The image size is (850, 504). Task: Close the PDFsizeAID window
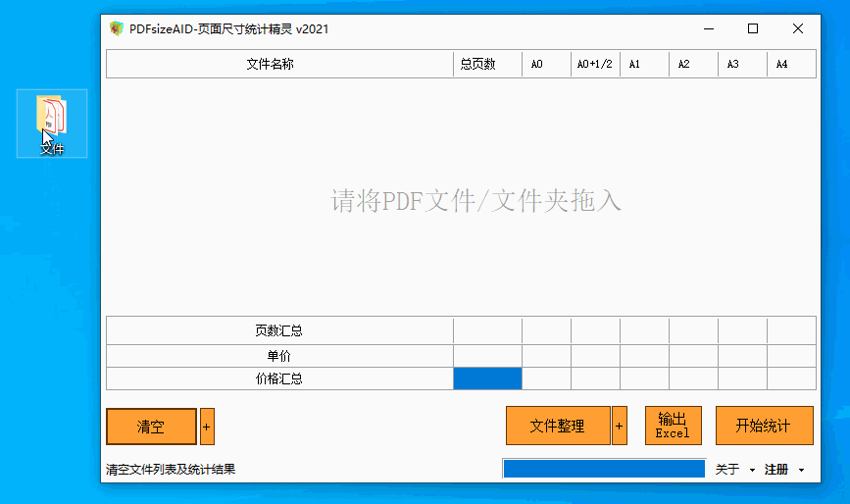point(797,28)
